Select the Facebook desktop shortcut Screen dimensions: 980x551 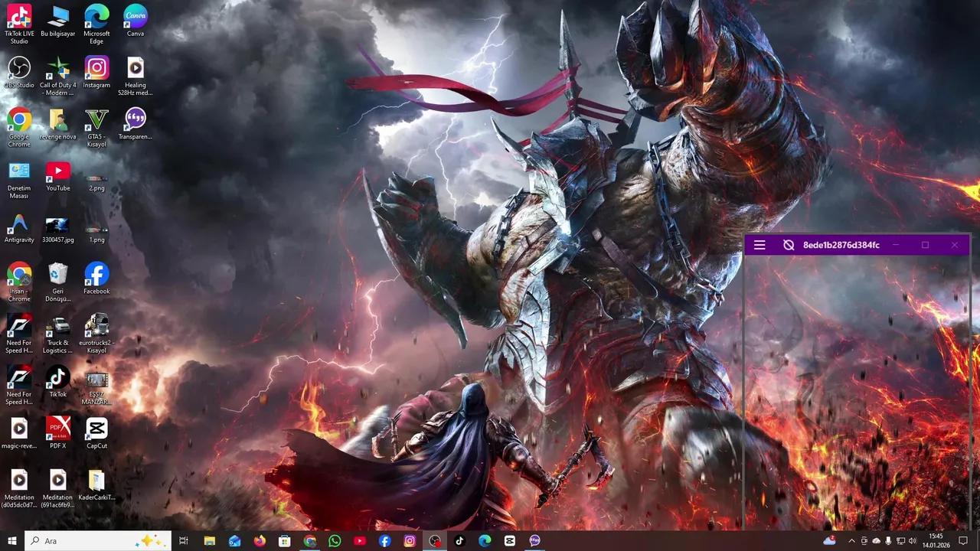(96, 279)
